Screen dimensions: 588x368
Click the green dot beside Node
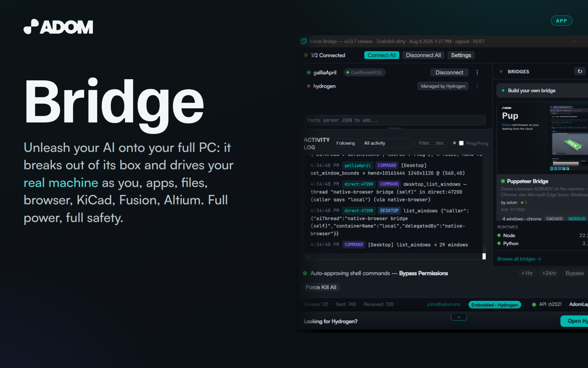click(499, 235)
